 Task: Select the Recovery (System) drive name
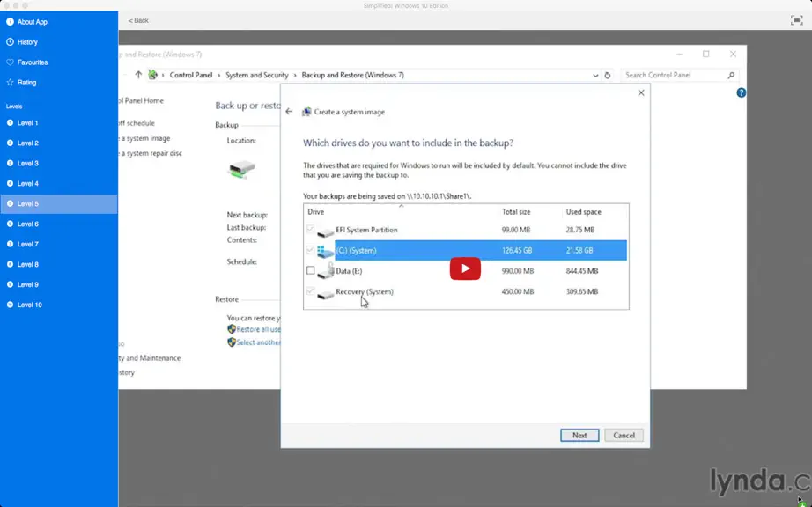point(365,291)
